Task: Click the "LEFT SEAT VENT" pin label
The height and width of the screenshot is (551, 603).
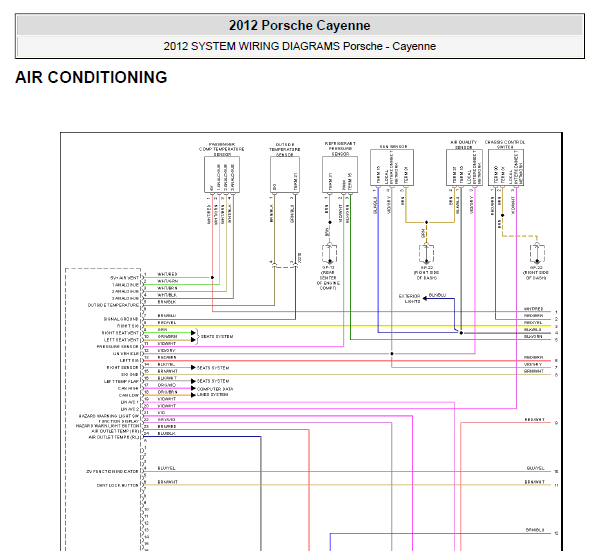Action: [x=121, y=340]
